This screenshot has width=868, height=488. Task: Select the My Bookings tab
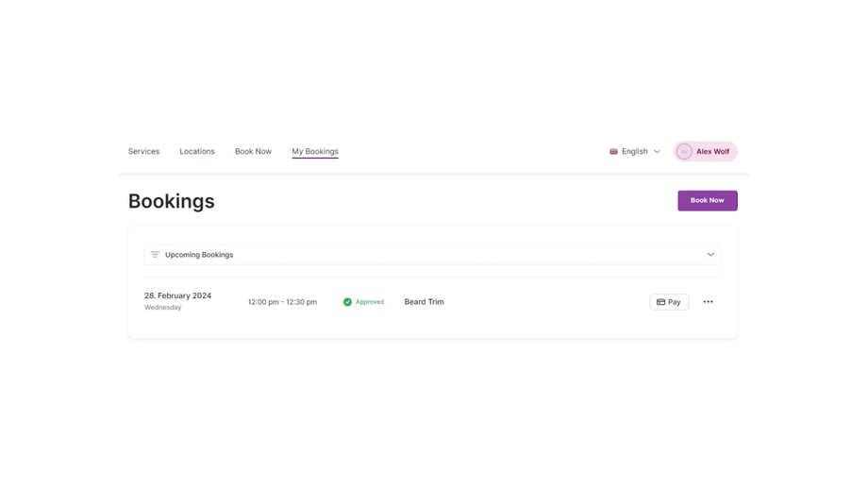point(315,151)
